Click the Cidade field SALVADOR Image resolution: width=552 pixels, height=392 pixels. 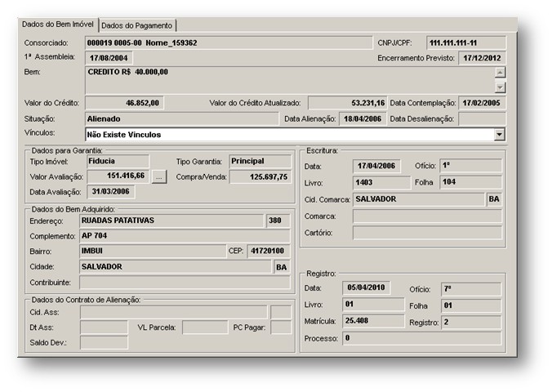pos(176,267)
